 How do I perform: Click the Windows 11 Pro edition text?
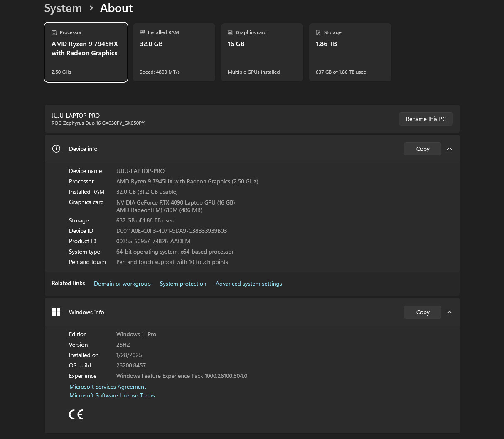click(136, 334)
